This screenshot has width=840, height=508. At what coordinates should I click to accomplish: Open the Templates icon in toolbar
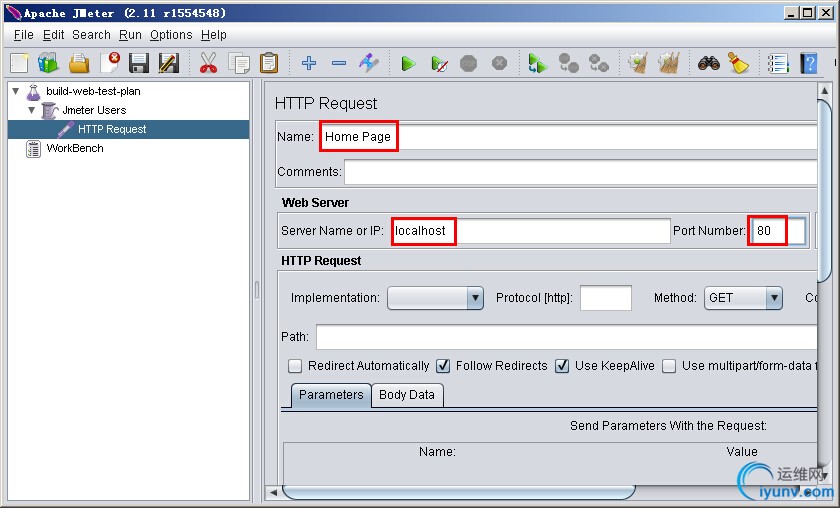pos(48,63)
